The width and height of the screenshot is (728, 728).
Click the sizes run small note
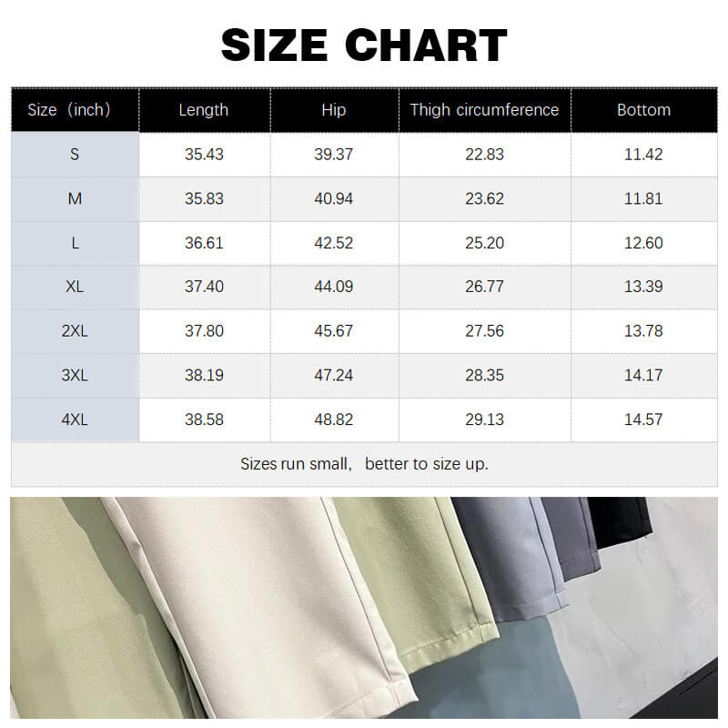coord(364,464)
